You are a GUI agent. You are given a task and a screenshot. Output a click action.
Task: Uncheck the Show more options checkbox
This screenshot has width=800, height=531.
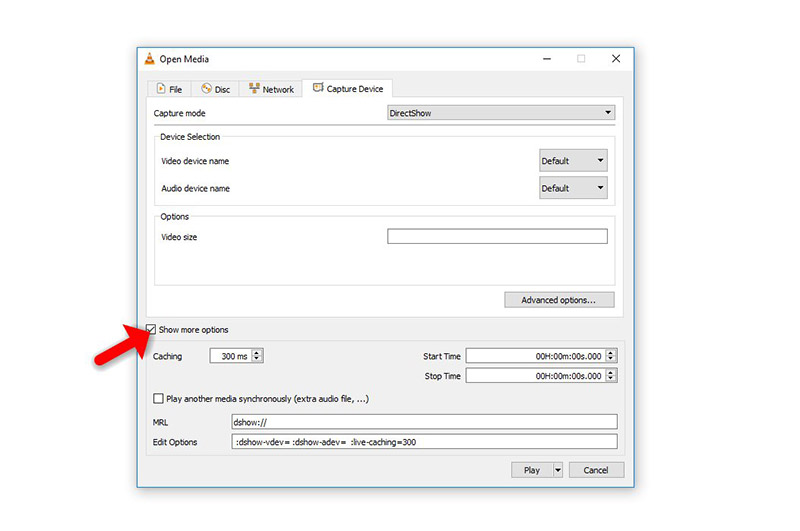(x=152, y=330)
